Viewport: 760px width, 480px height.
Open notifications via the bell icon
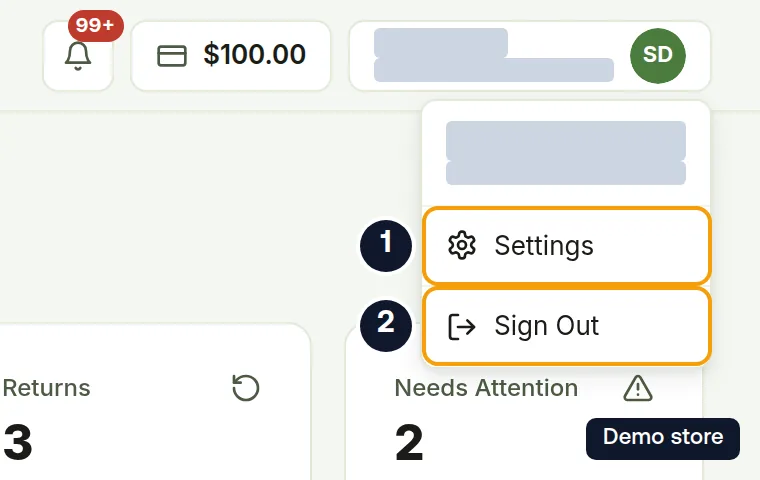pos(78,56)
